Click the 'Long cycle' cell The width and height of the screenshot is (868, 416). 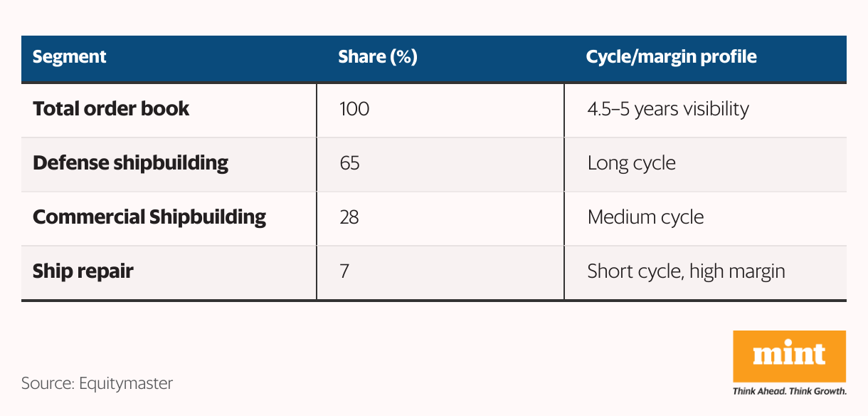(631, 163)
